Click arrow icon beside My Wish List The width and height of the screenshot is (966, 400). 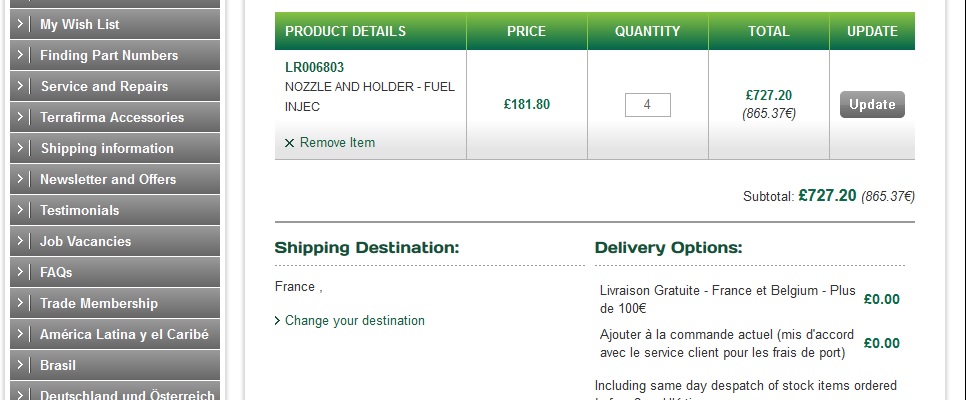(x=21, y=24)
